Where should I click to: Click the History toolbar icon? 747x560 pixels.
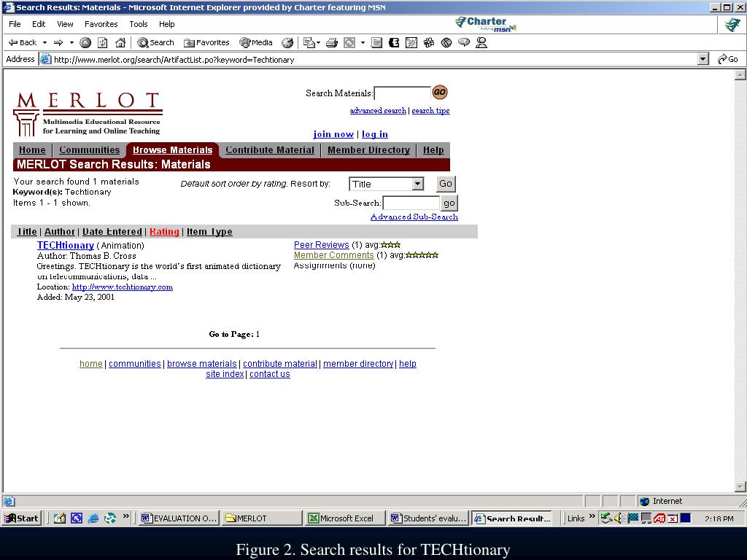coord(287,42)
